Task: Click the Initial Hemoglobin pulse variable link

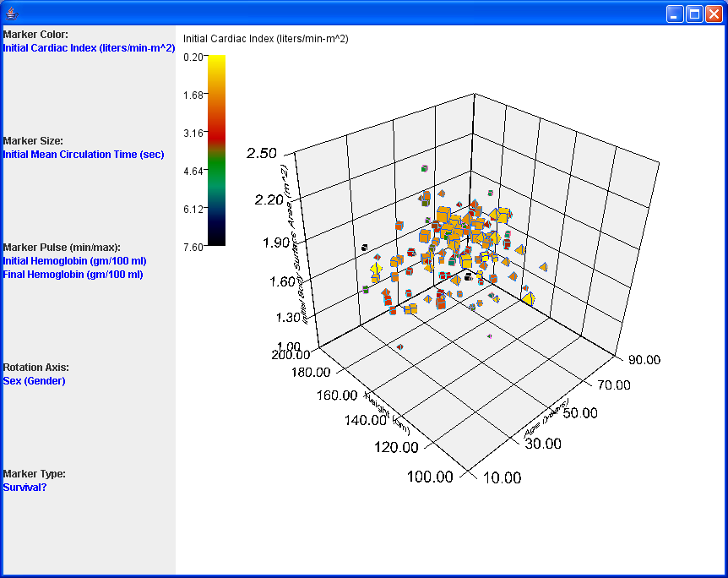Action: [74, 261]
